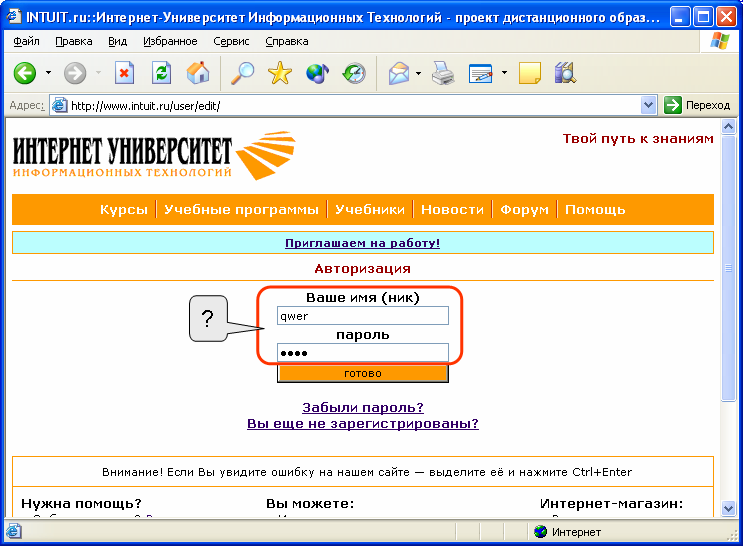Screen dimensions: 743x546
Task: Click the address bar URL field
Action: [354, 105]
